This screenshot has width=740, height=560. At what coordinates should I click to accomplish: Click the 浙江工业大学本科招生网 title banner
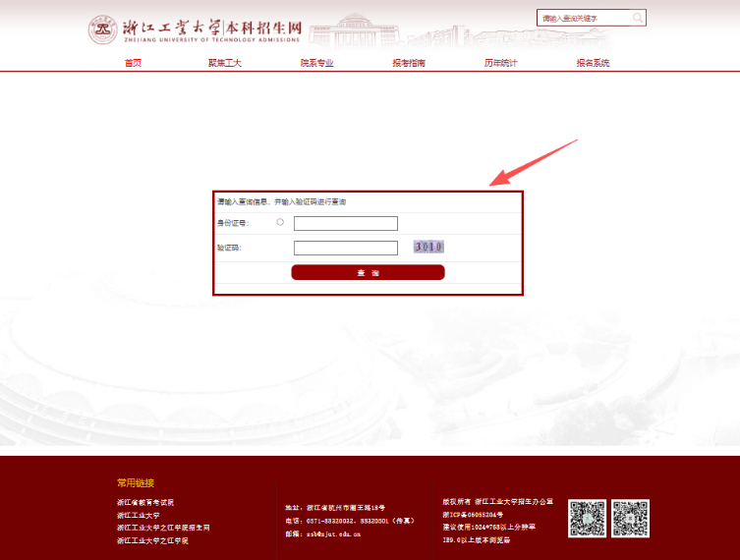[x=211, y=30]
